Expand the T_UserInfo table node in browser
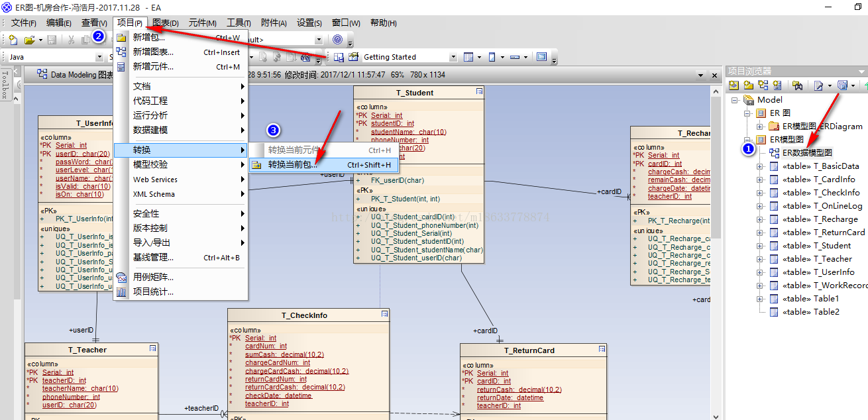This screenshot has height=420, width=868. pos(760,272)
